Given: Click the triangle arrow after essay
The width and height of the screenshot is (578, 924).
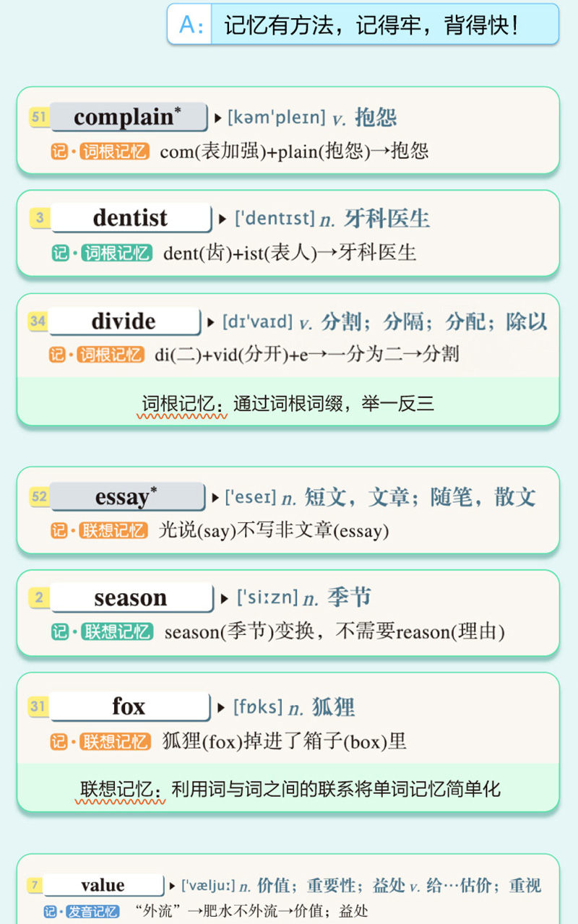Looking at the screenshot, I should click(x=215, y=497).
